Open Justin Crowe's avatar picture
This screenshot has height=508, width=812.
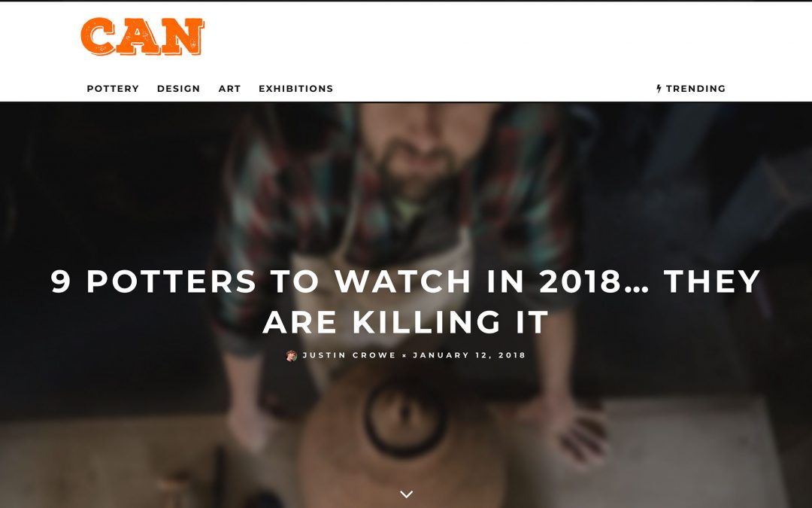pos(292,355)
